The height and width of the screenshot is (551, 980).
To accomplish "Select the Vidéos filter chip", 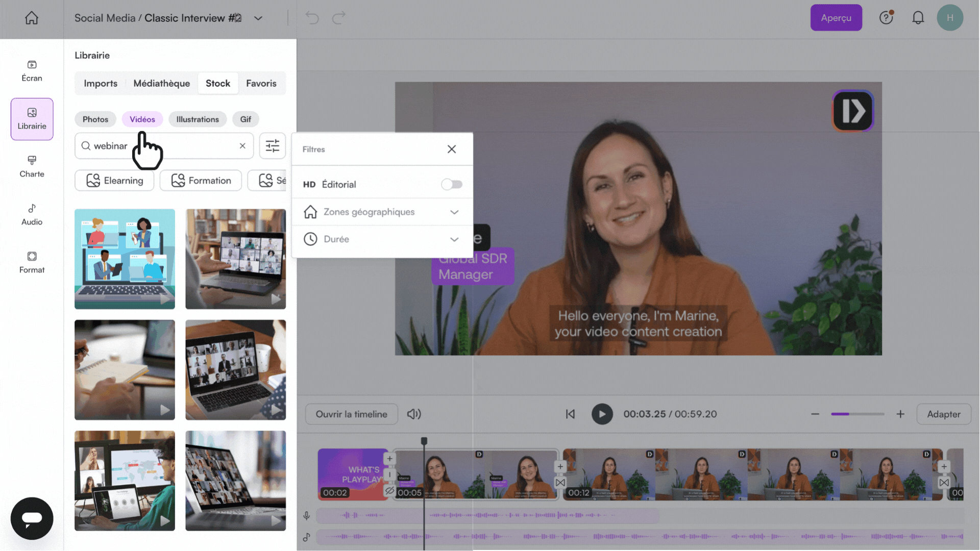I will pos(142,119).
